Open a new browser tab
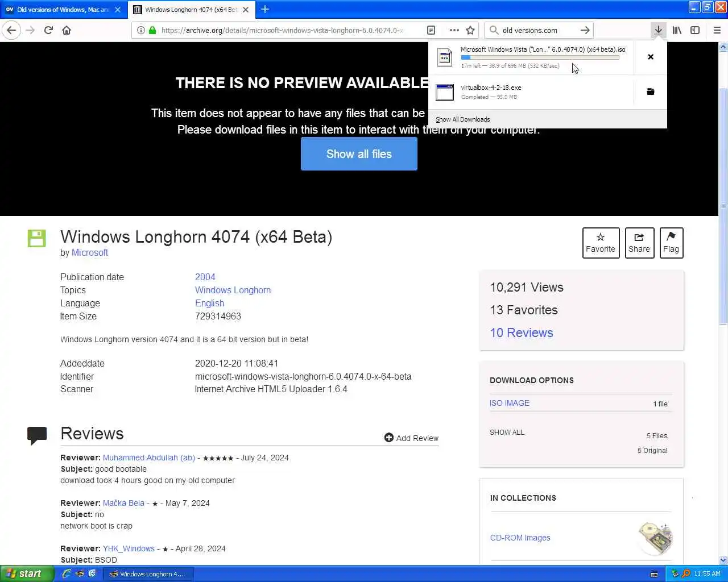 click(x=265, y=9)
